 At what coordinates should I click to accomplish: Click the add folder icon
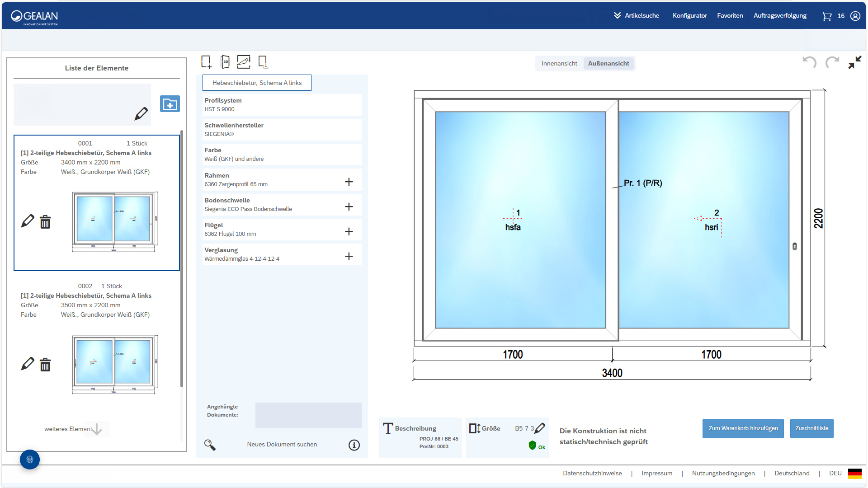tap(170, 104)
